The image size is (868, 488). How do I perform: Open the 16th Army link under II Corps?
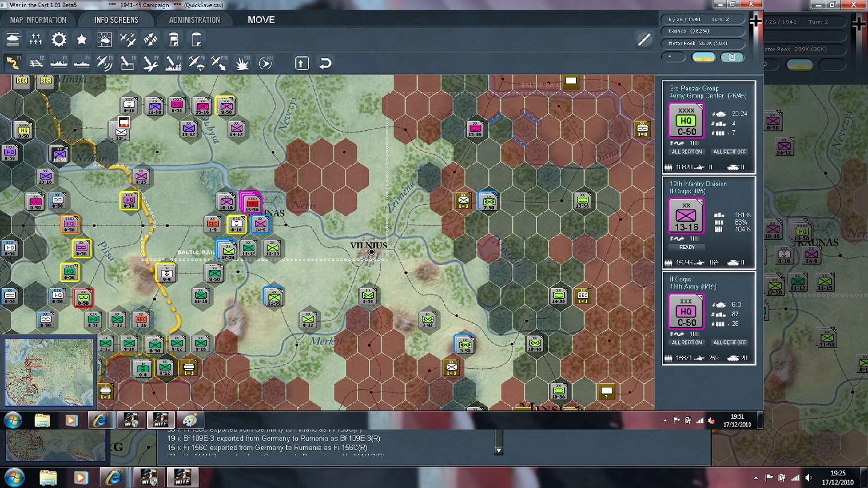(x=693, y=287)
